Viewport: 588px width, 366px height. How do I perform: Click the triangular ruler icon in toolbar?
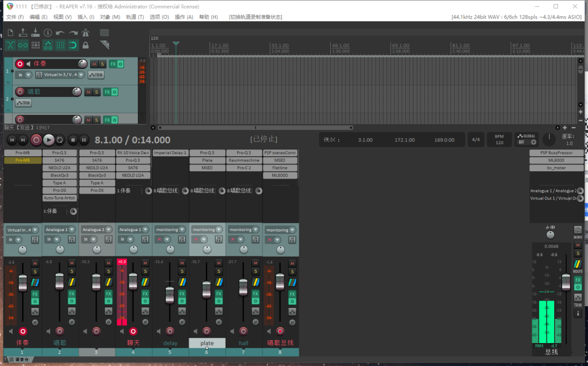pos(105,45)
